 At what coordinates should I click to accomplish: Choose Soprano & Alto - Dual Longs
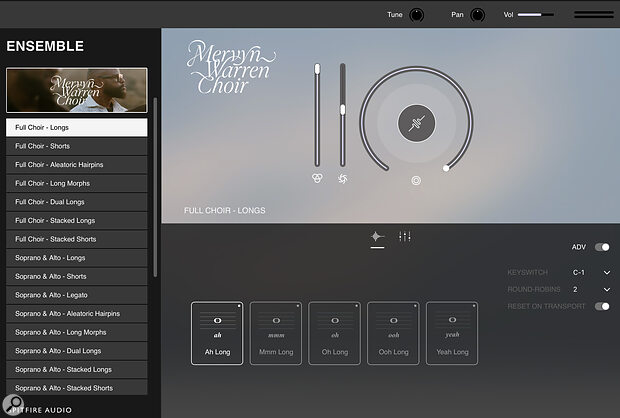coord(77,350)
